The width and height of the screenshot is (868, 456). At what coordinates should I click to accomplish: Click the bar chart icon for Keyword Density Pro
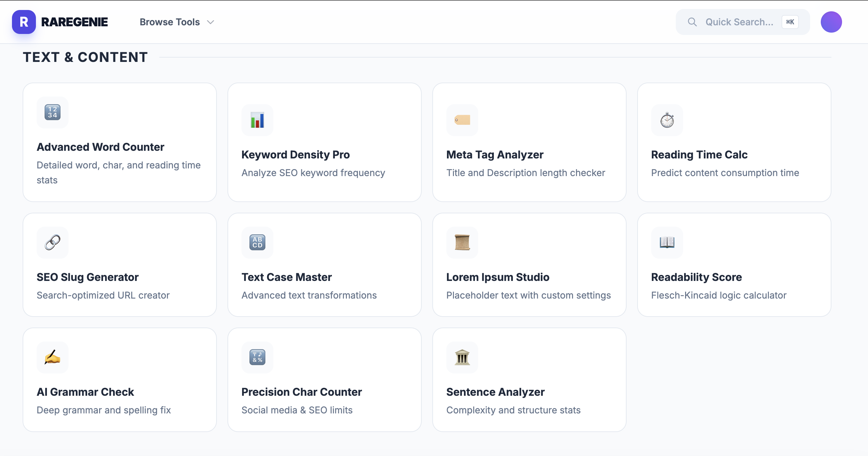coord(257,120)
